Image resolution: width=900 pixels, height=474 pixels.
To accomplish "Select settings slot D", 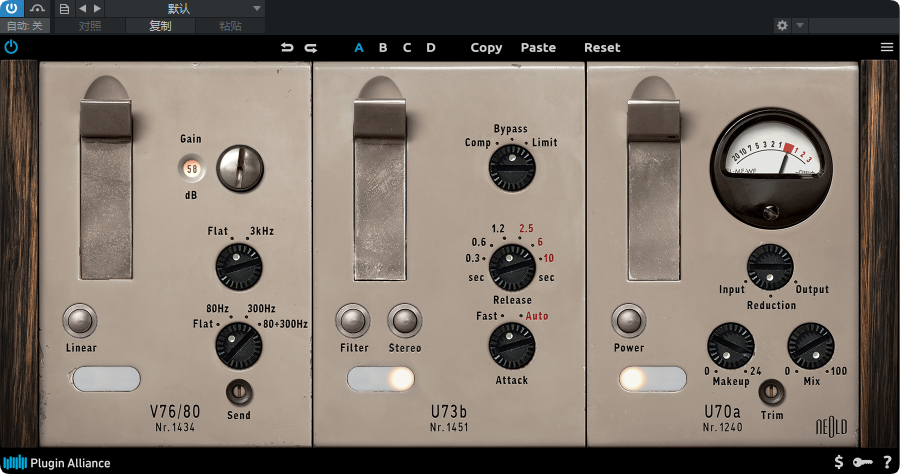I will coord(430,48).
